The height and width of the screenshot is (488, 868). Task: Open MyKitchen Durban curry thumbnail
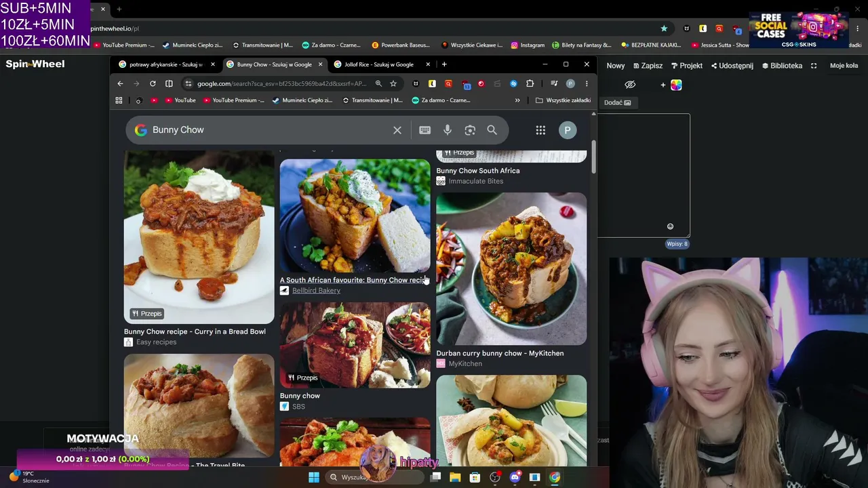point(511,269)
